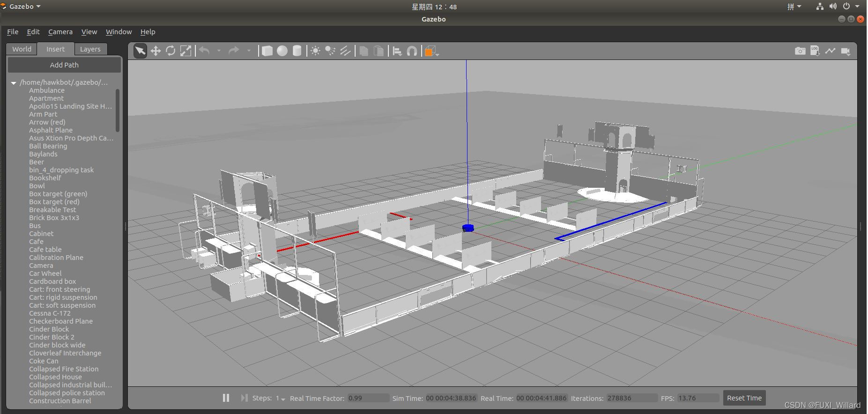Select the Asphalt Plane model
Screen dimensions: 868x414
point(51,130)
